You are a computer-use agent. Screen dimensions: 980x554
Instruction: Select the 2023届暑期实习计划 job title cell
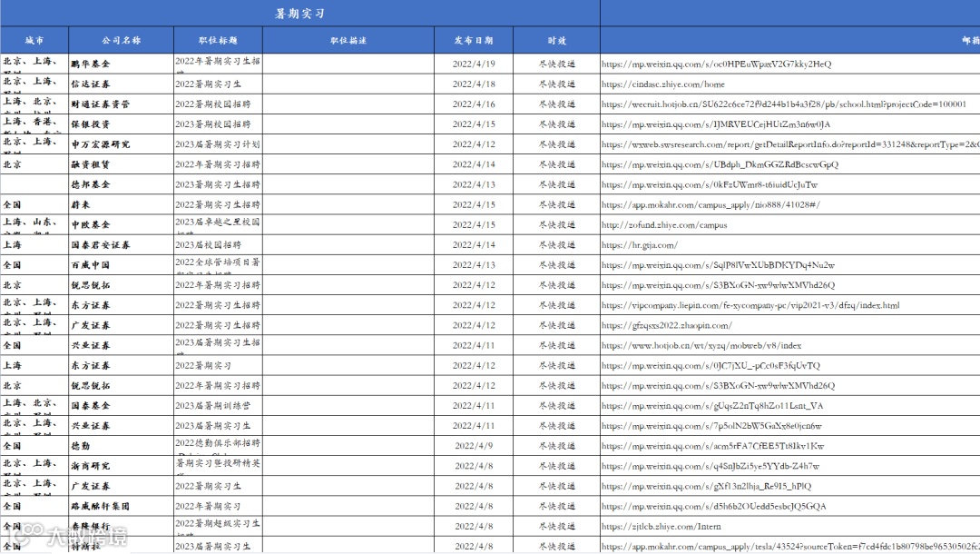(x=218, y=144)
